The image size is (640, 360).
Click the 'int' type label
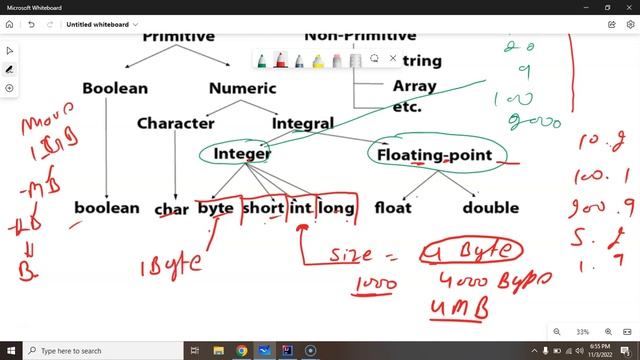pyautogui.click(x=301, y=208)
